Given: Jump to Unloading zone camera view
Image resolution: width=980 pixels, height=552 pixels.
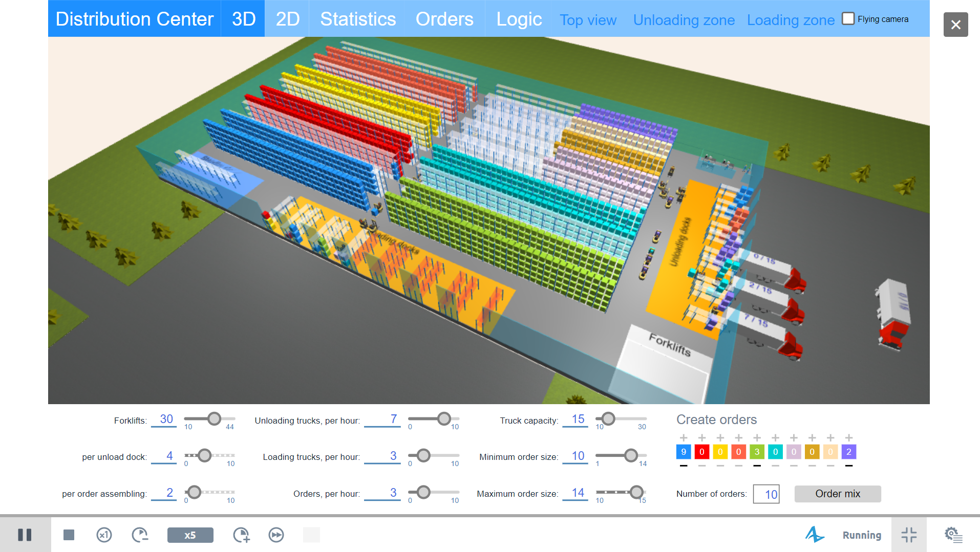Looking at the screenshot, I should tap(684, 20).
